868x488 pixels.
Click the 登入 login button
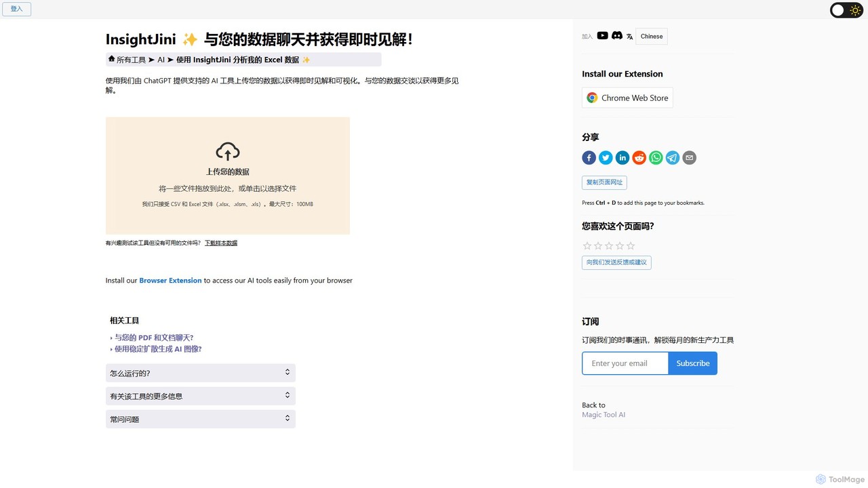point(16,9)
